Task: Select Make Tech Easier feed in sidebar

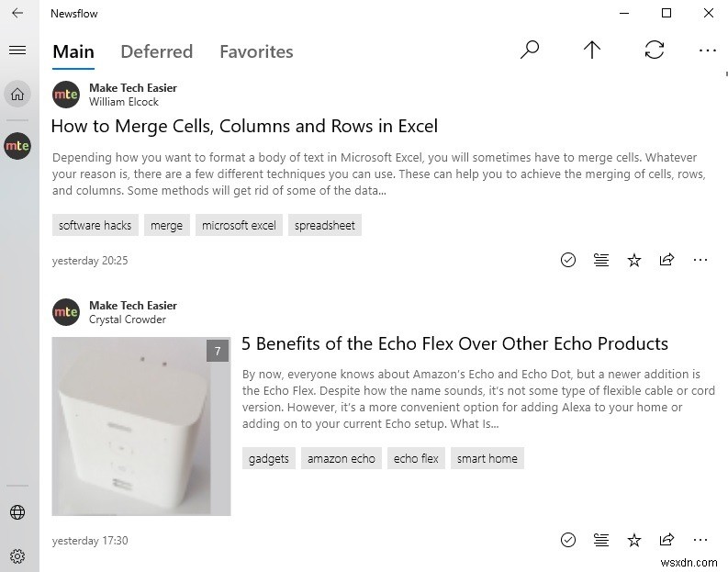Action: [17, 146]
